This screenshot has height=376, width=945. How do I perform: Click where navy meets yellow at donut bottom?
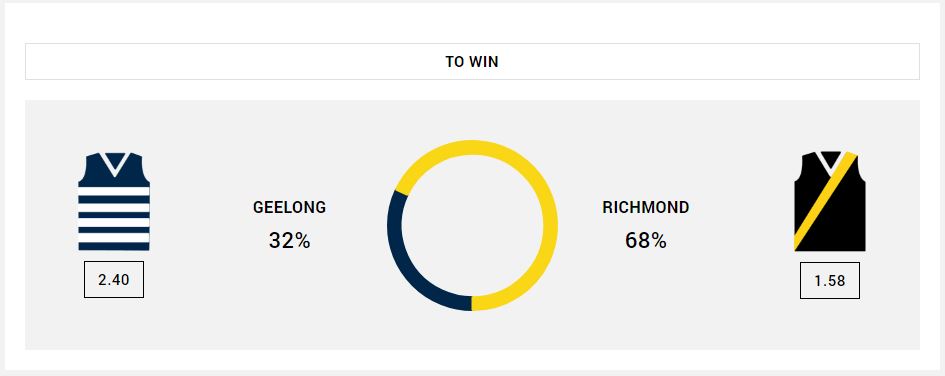(472, 304)
